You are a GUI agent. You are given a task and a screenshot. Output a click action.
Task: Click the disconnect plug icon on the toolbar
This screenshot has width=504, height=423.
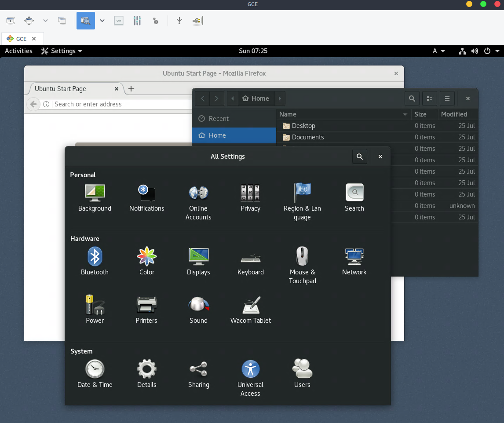point(197,21)
